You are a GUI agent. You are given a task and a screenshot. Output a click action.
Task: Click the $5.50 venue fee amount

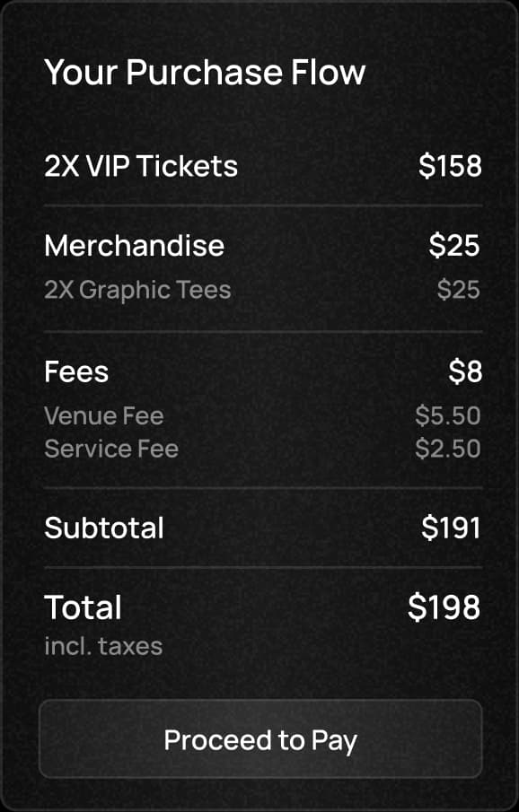448,415
